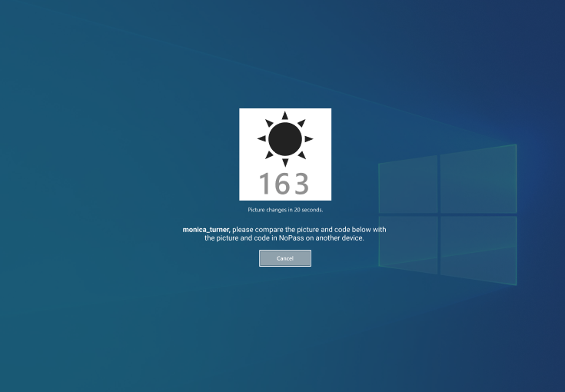Click the upper-left pane of the Windows logo
The height and width of the screenshot is (392, 565).
click(x=408, y=184)
